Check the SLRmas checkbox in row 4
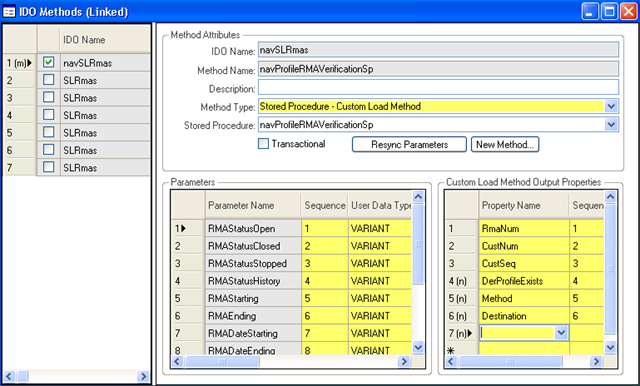This screenshot has height=386, width=640. pyautogui.click(x=49, y=115)
